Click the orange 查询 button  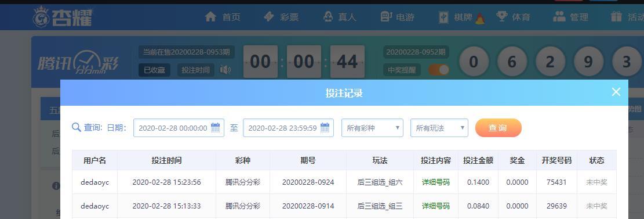(x=498, y=128)
